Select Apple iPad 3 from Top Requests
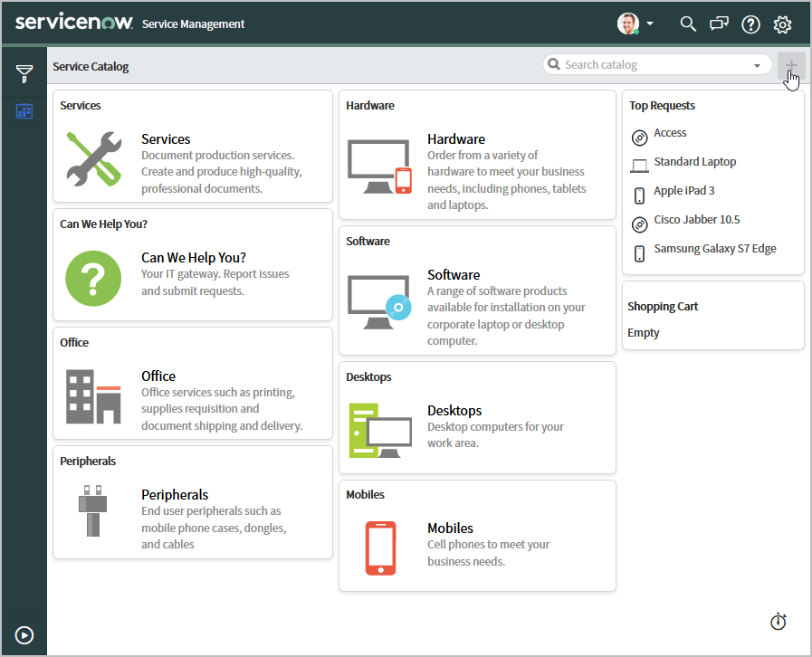The width and height of the screenshot is (812, 657). [684, 191]
